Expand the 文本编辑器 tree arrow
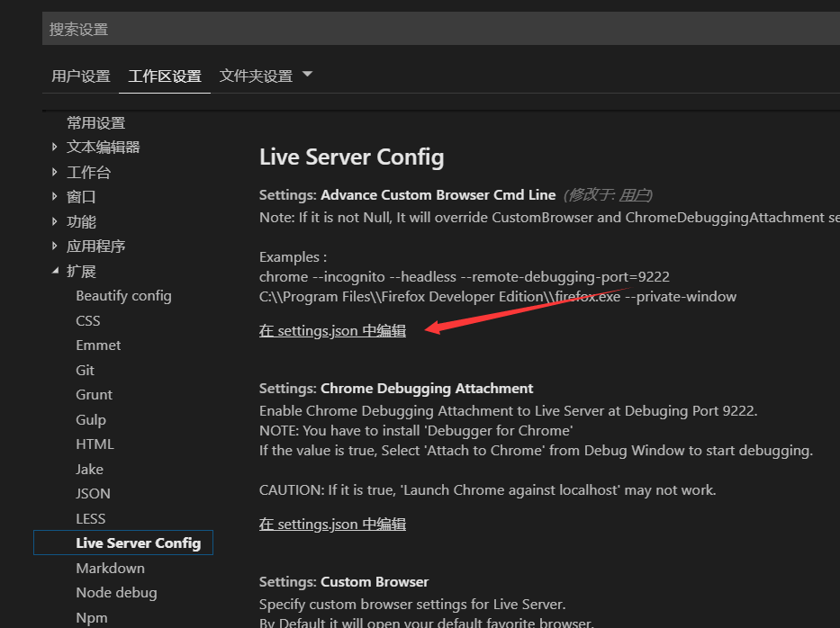 54,147
